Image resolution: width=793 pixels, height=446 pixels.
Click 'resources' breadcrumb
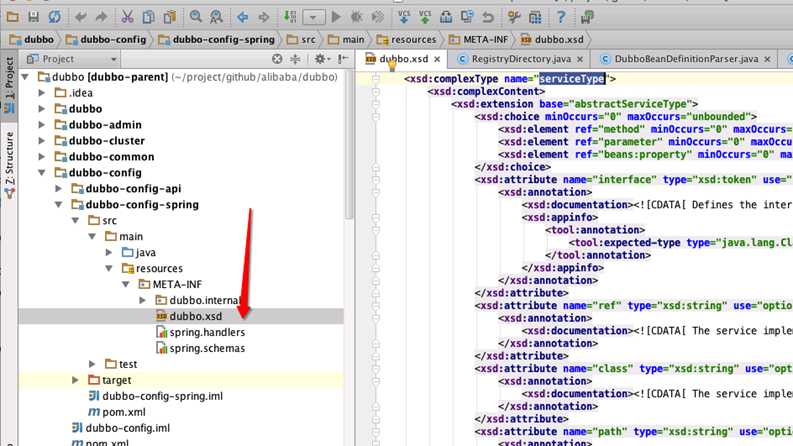pyautogui.click(x=407, y=39)
